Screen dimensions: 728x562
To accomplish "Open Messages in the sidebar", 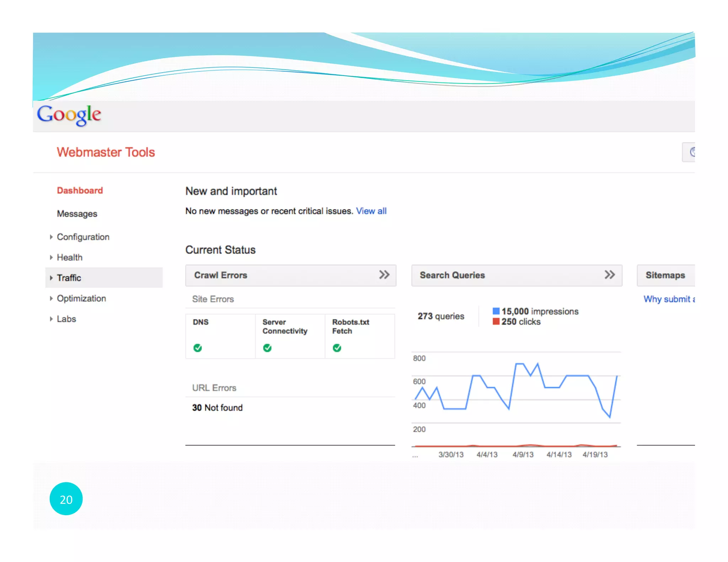I will (77, 214).
